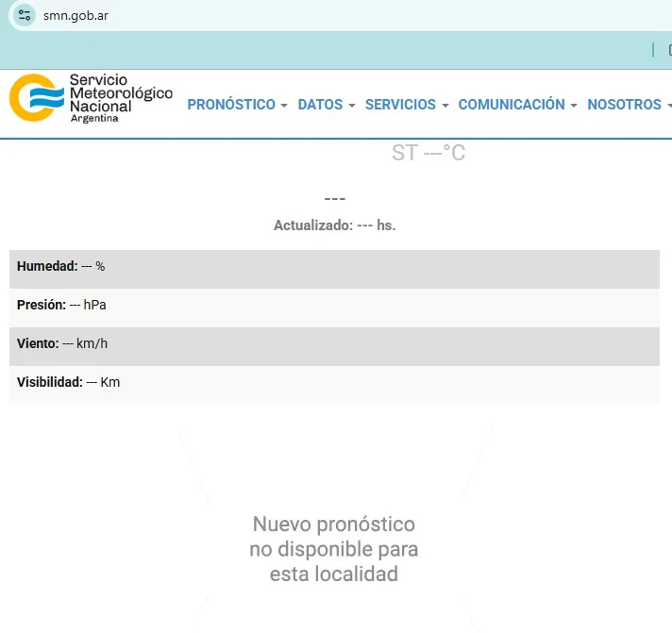Click the caret arrow next to SERVICIOS
Viewport: 672px width, 633px height.
coord(445,106)
